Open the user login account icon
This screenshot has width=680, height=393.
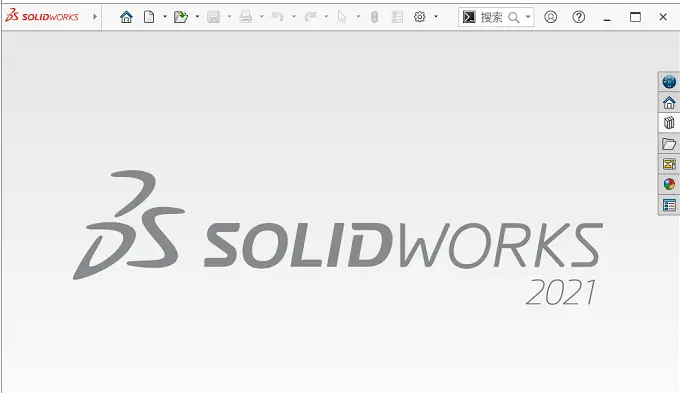[551, 17]
